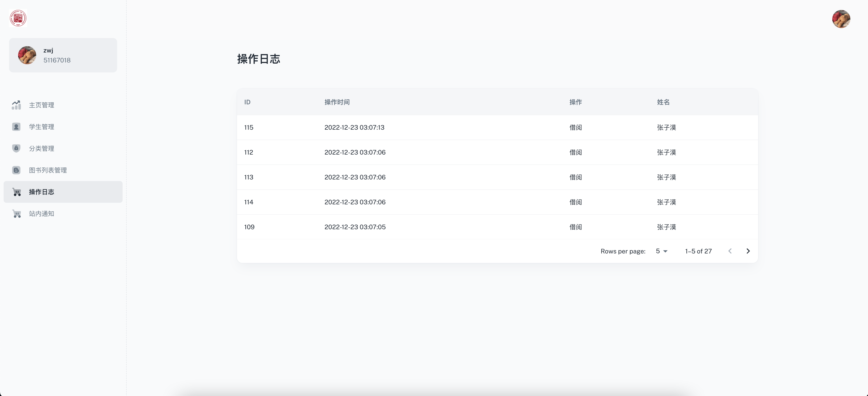Switch to the 站内通知 section
868x396 pixels.
(41, 213)
